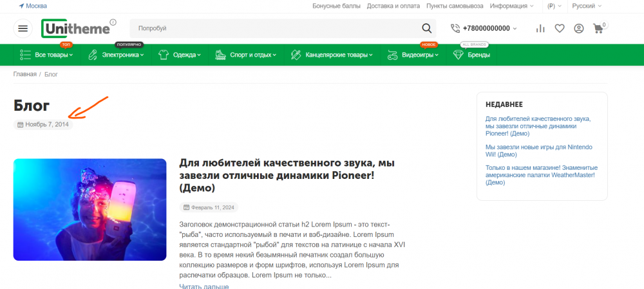Open Пункты самовывоза link
The image size is (644, 289).
455,6
